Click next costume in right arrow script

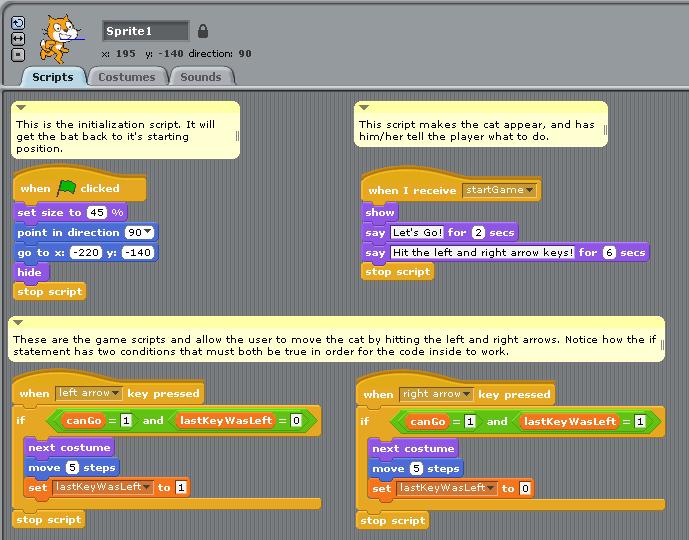[413, 449]
